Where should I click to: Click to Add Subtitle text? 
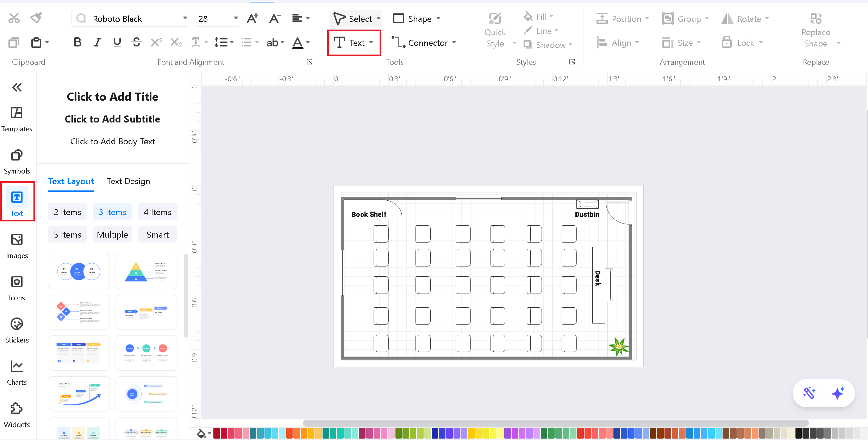click(113, 119)
